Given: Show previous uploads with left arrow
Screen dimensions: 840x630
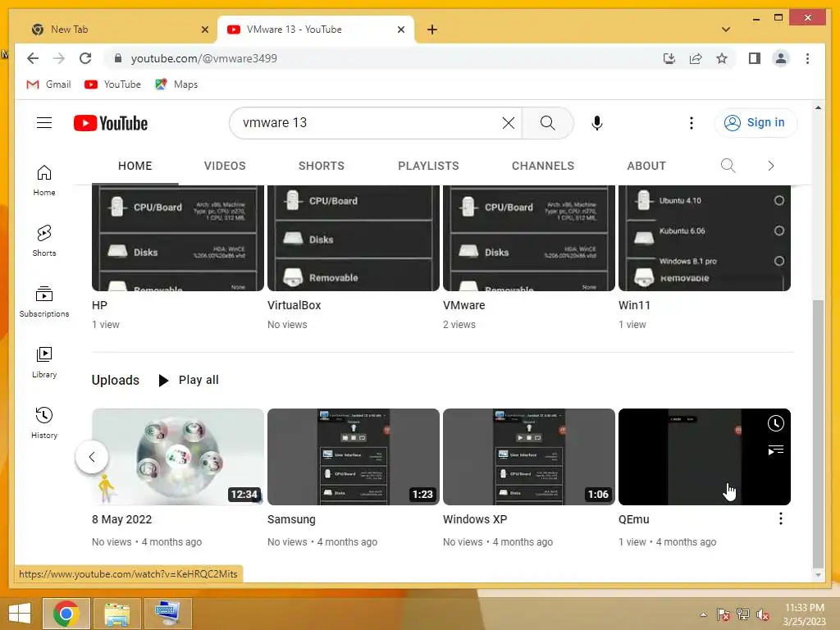Looking at the screenshot, I should (92, 457).
